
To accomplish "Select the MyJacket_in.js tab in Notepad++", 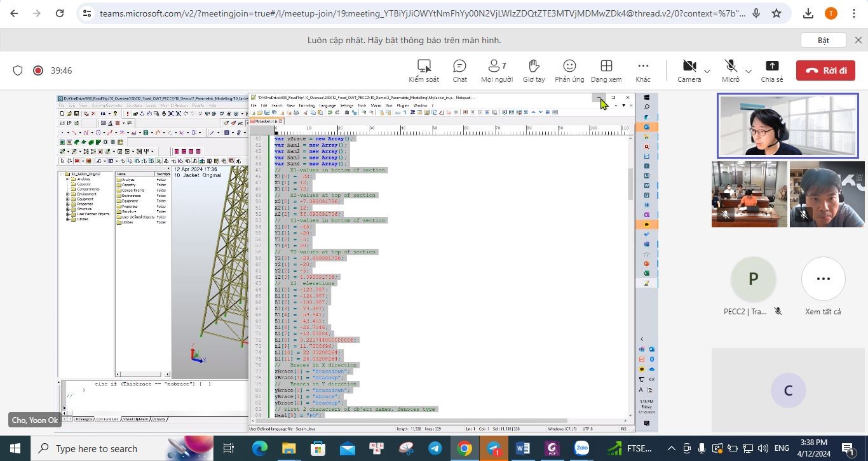I will tap(266, 121).
